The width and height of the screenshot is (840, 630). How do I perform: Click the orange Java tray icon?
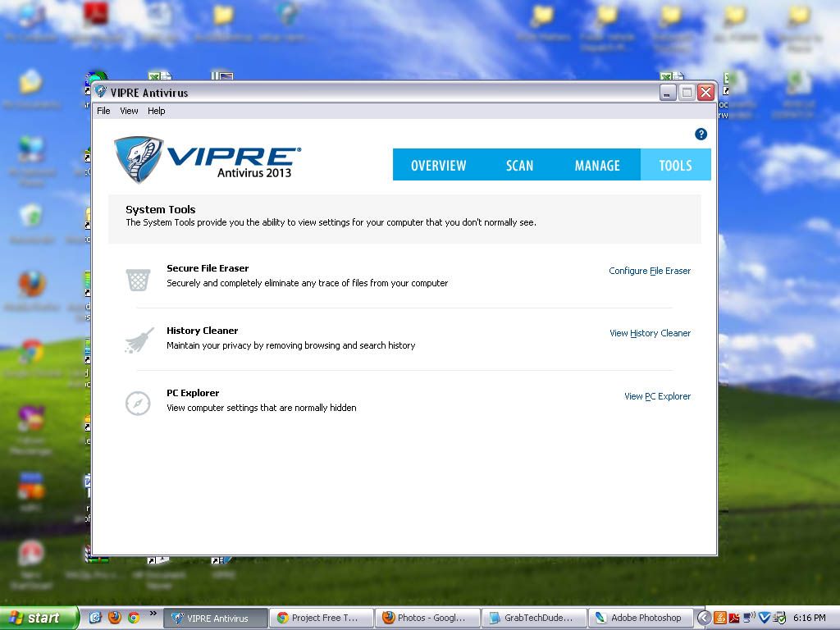pos(720,618)
